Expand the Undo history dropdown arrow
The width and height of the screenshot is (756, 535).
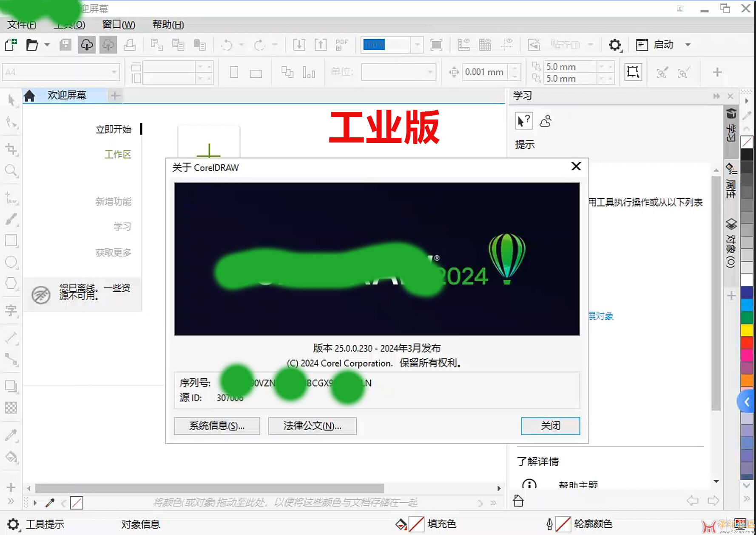coord(242,45)
